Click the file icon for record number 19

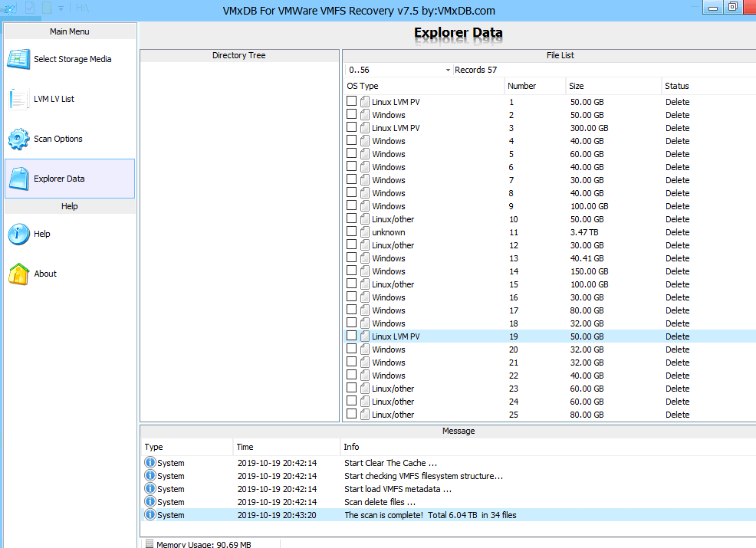click(x=364, y=336)
